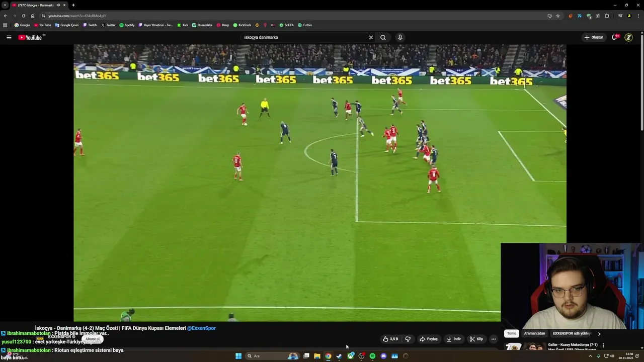The height and width of the screenshot is (362, 644).
Task: Clear the YouTube search query
Action: pyautogui.click(x=371, y=37)
